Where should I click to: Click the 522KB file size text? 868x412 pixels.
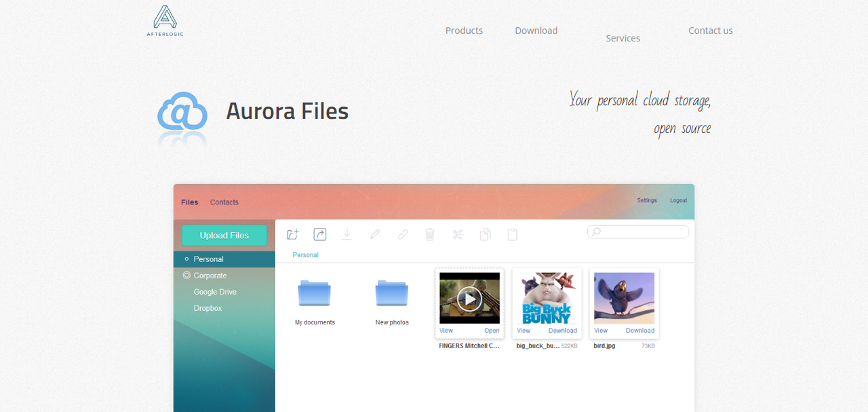tap(570, 346)
